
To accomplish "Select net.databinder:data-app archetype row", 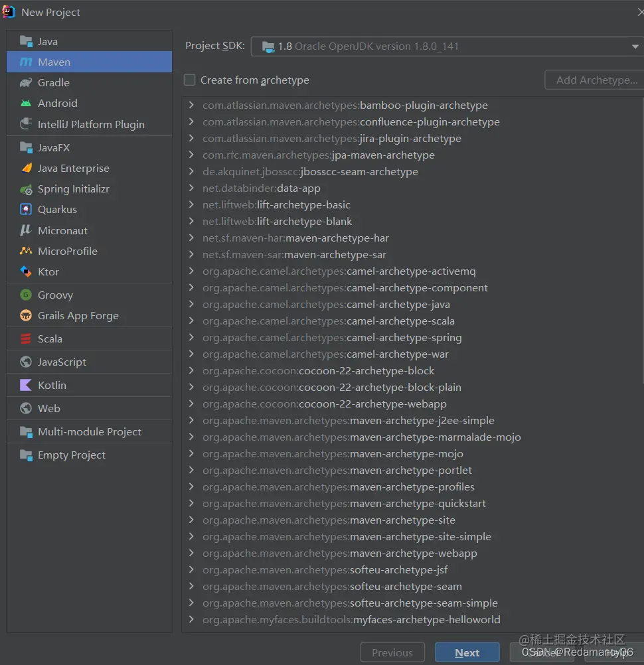I will coord(413,188).
